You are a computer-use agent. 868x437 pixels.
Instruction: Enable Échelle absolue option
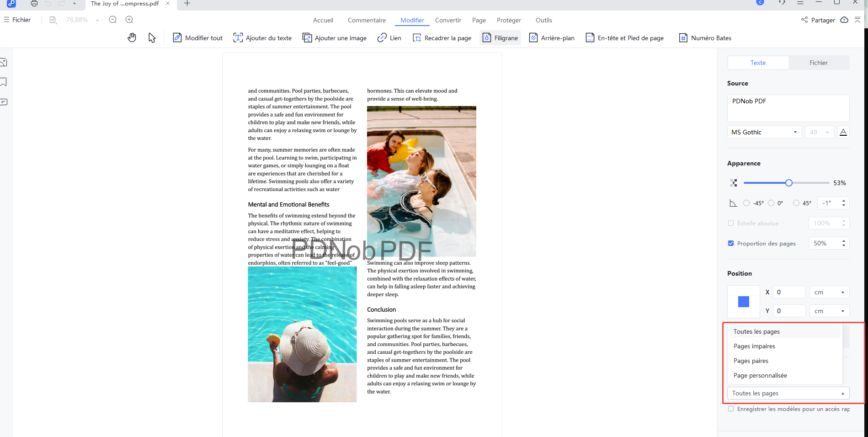coord(731,223)
